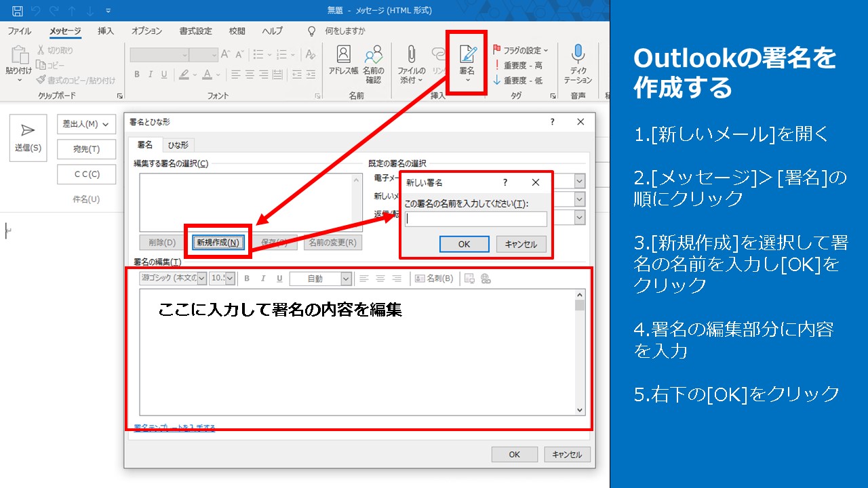Set 重要度 - 低 low importance
Screen dimensions: 868x488
coord(518,81)
